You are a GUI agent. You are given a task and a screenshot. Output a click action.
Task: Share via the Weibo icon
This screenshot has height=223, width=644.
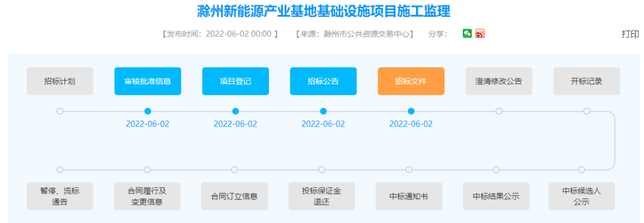point(480,33)
